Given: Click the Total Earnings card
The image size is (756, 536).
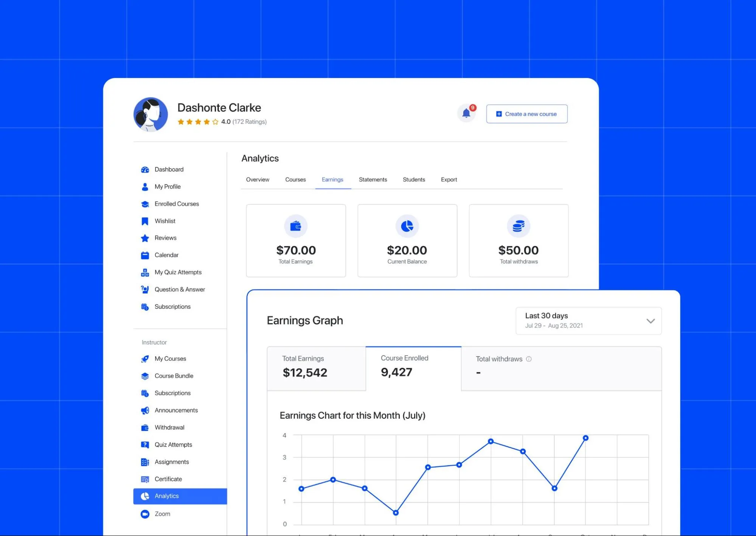Looking at the screenshot, I should coord(296,240).
